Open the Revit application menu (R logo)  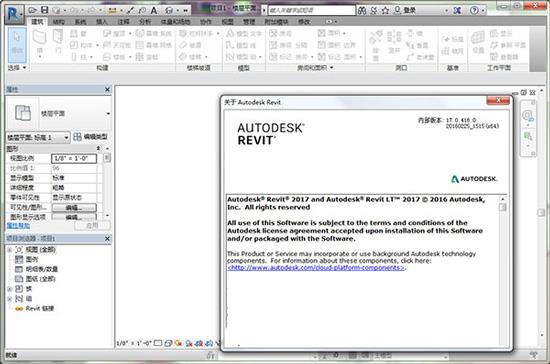click(x=14, y=14)
